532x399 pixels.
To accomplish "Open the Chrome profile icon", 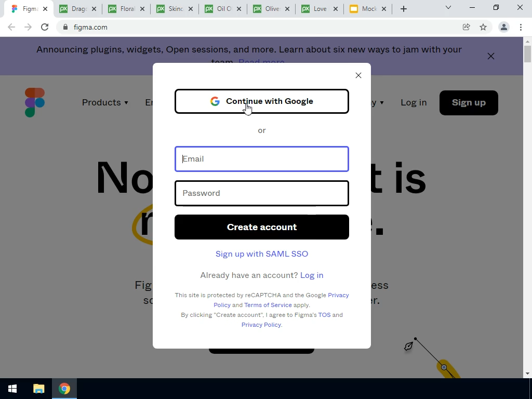I will pos(504,27).
